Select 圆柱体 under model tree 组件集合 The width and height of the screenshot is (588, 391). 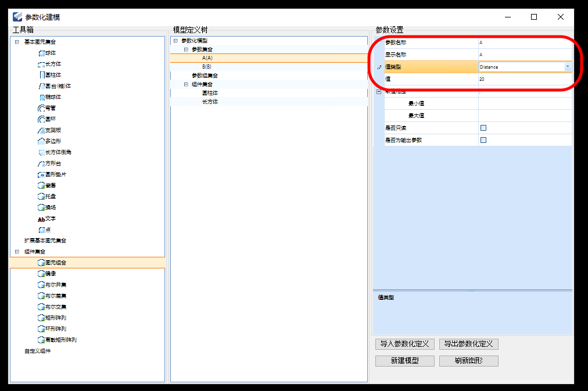pos(210,93)
